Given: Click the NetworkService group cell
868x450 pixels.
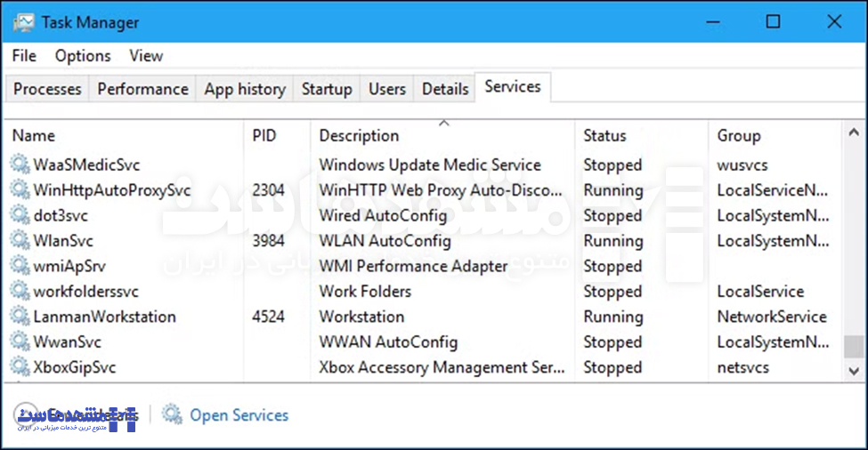Looking at the screenshot, I should [x=772, y=317].
